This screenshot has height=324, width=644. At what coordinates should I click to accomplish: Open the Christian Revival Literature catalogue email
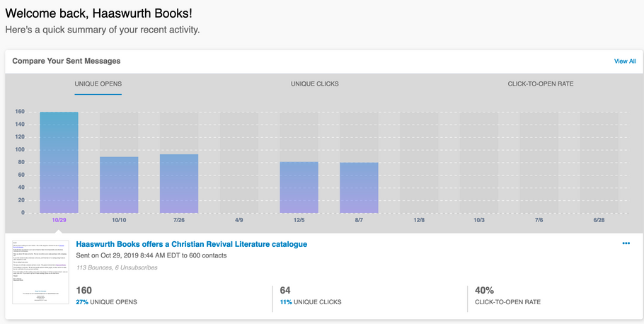point(191,244)
